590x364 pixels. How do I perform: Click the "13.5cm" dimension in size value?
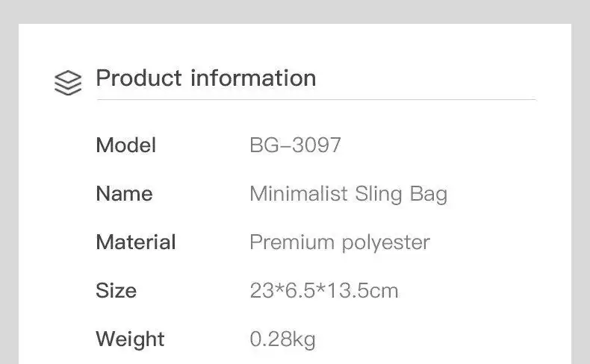(x=364, y=291)
